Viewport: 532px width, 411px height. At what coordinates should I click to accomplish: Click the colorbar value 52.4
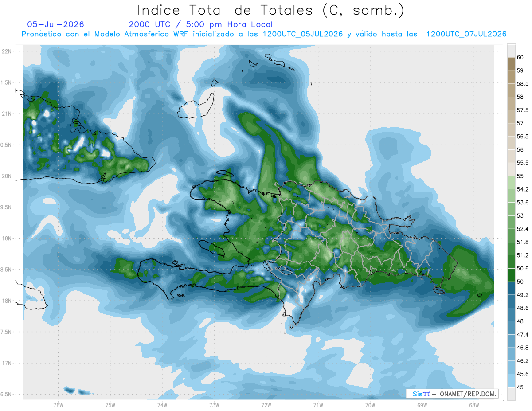(522, 229)
